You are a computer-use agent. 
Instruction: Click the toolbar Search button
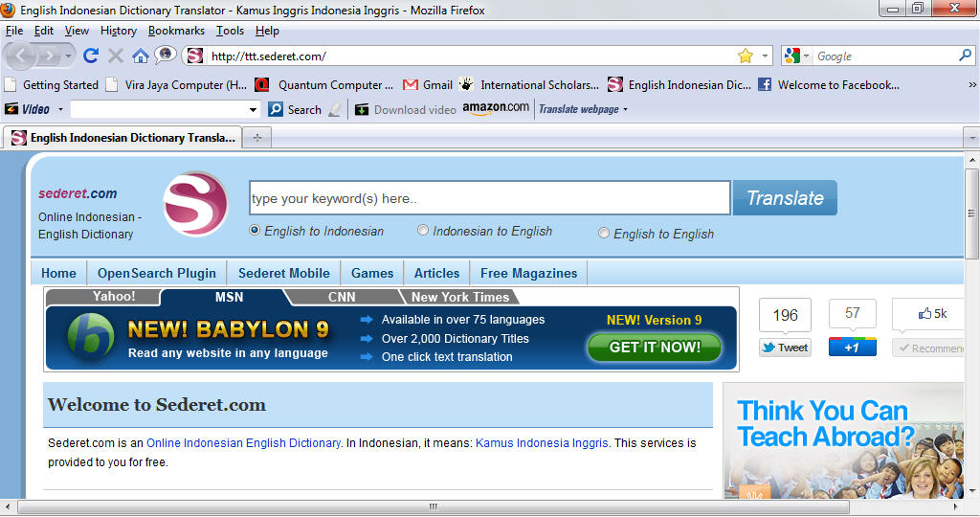click(x=295, y=109)
